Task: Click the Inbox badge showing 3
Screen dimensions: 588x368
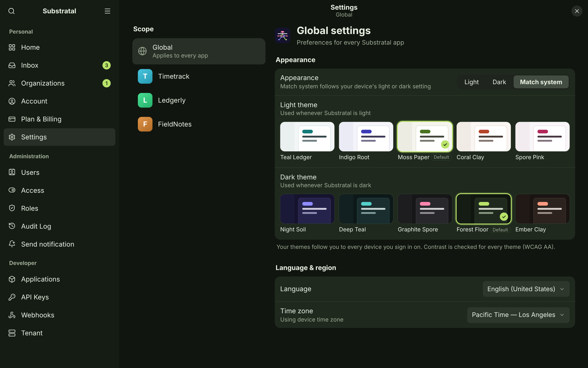Action: 106,65
